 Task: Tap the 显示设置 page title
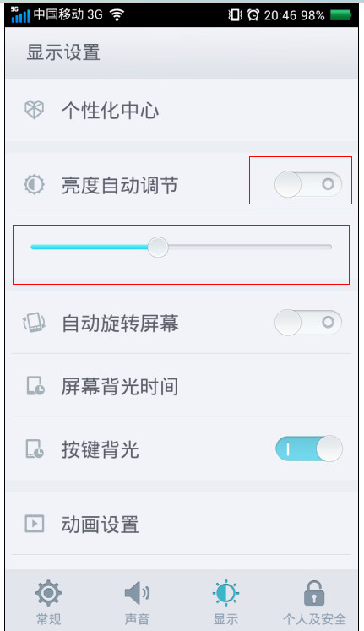(x=63, y=52)
